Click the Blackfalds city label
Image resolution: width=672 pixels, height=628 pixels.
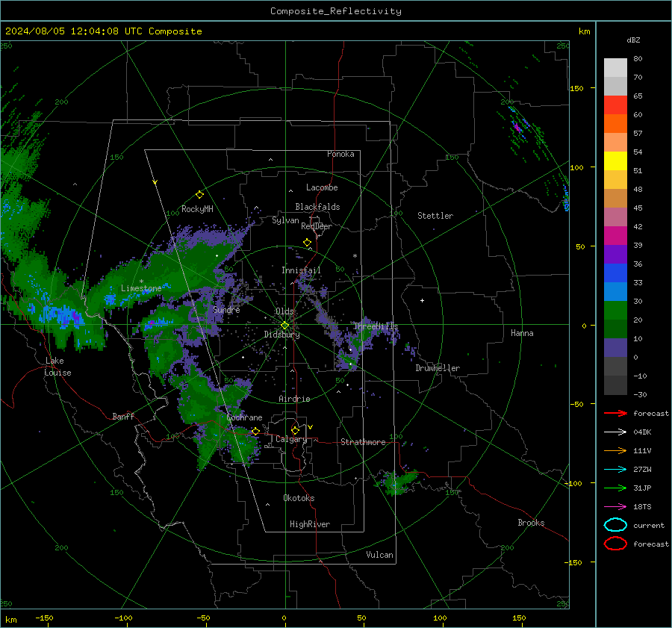[x=317, y=207]
